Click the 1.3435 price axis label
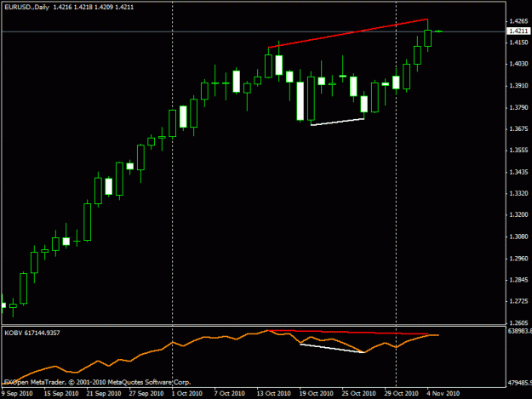Screen dimensions: 532x399 [518, 172]
